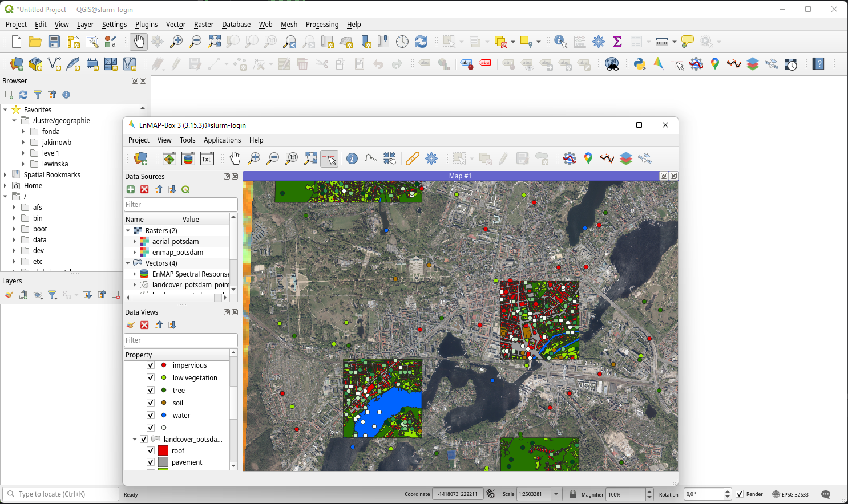Expand aerial_potsdam raster entry
Viewport: 848px width, 504px height.
(x=135, y=241)
